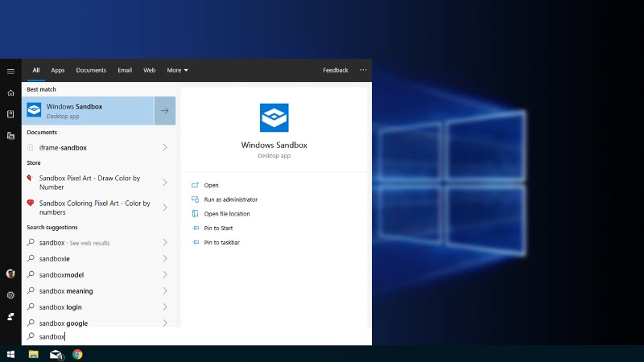Click the Sandbox Coloring Pixel Art icon

tap(31, 203)
